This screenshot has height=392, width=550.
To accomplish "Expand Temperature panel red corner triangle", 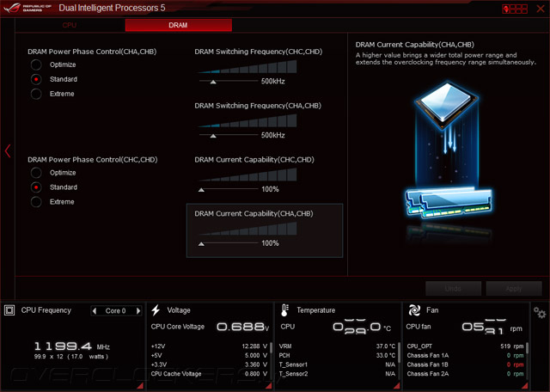I will (x=397, y=385).
